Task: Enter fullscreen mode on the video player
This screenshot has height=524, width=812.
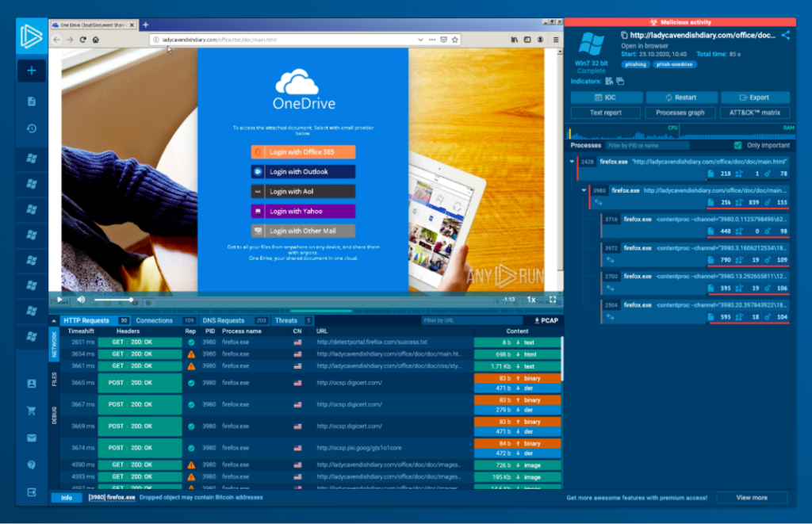Action: click(553, 300)
